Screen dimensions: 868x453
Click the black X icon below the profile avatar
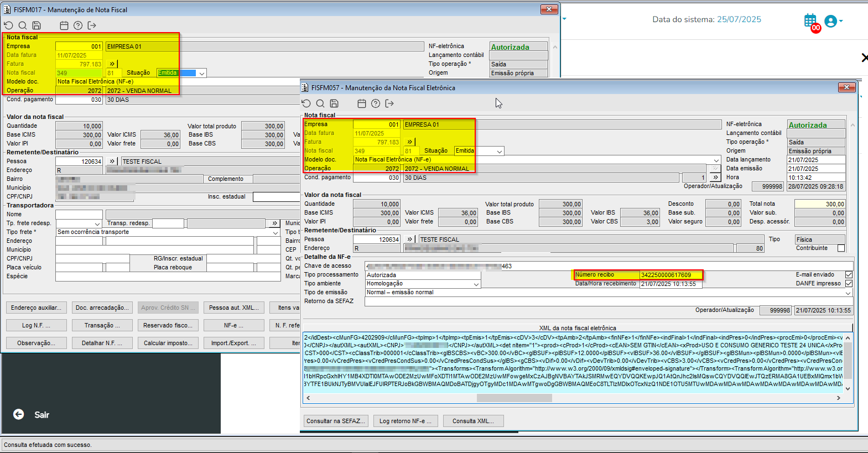864,58
